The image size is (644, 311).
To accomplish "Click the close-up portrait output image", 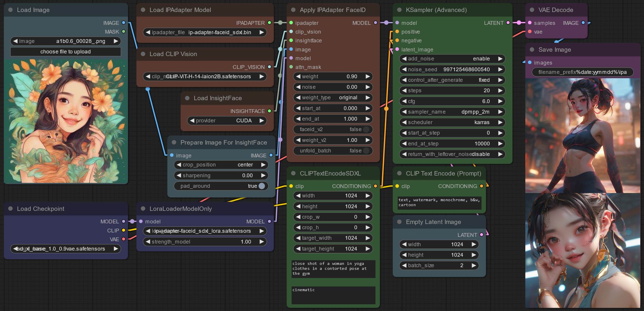I will pyautogui.click(x=583, y=251).
